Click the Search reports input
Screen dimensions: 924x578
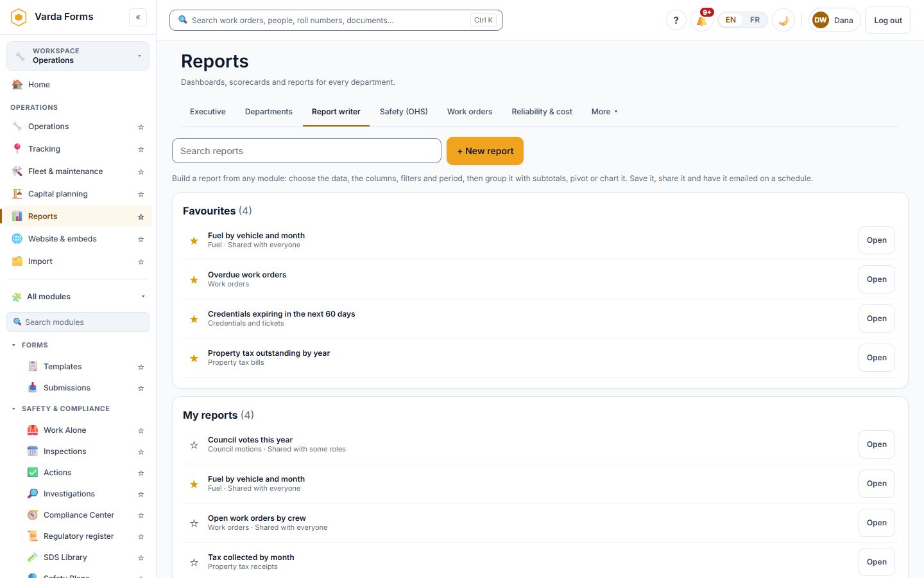pyautogui.click(x=307, y=151)
